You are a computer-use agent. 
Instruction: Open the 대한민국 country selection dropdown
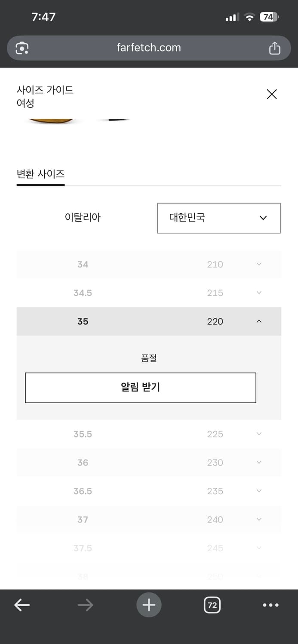click(x=219, y=218)
